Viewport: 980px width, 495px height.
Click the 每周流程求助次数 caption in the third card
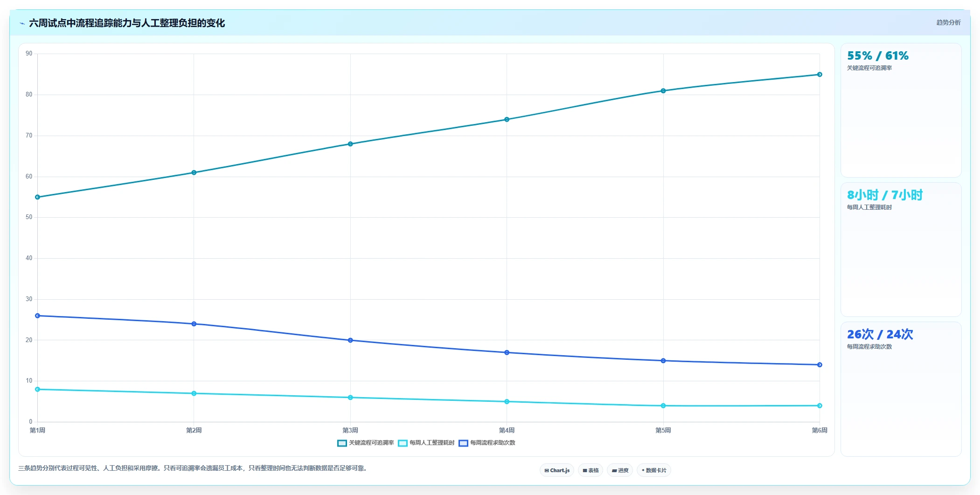coord(869,347)
